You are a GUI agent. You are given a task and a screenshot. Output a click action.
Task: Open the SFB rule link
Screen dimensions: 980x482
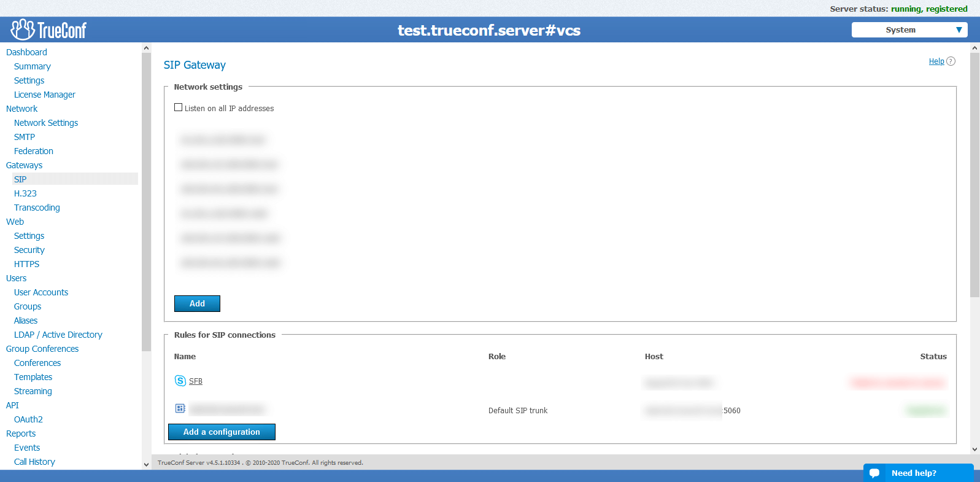(196, 381)
